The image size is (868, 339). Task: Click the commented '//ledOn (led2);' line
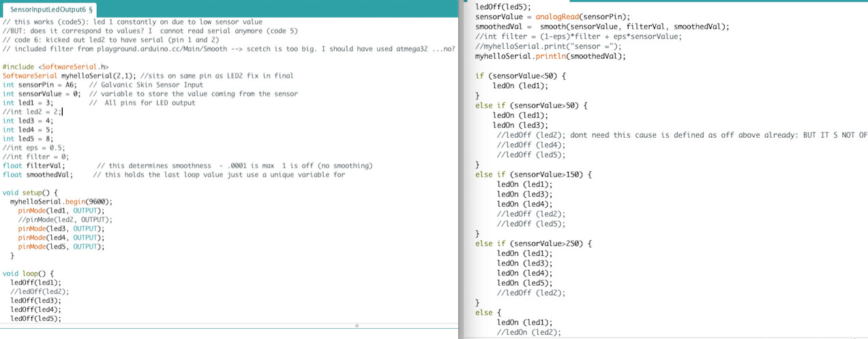(x=529, y=332)
